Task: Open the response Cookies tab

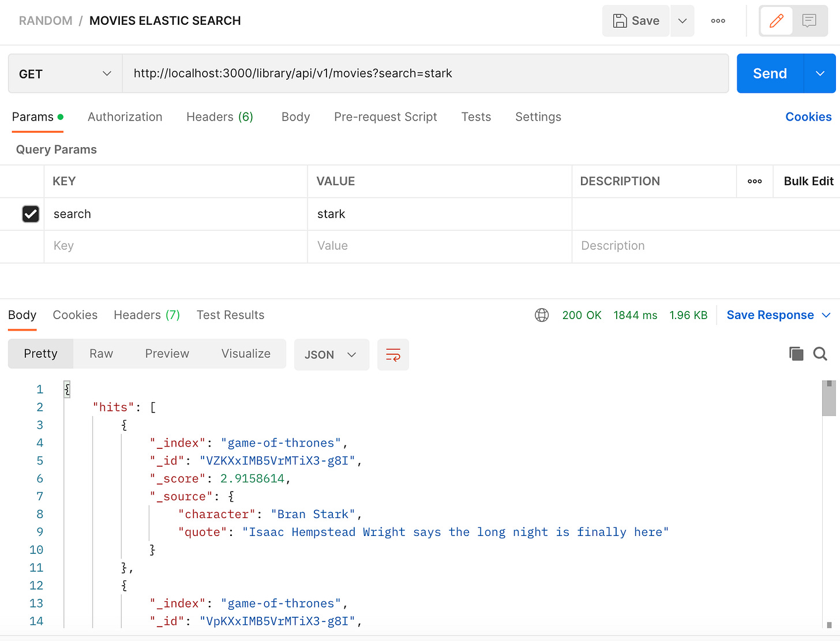Action: (x=75, y=316)
